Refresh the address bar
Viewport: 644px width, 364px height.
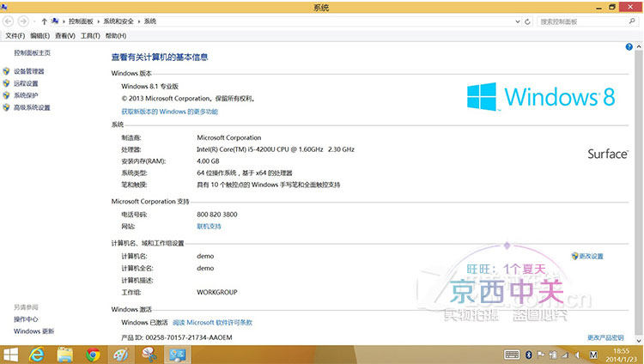[x=527, y=21]
